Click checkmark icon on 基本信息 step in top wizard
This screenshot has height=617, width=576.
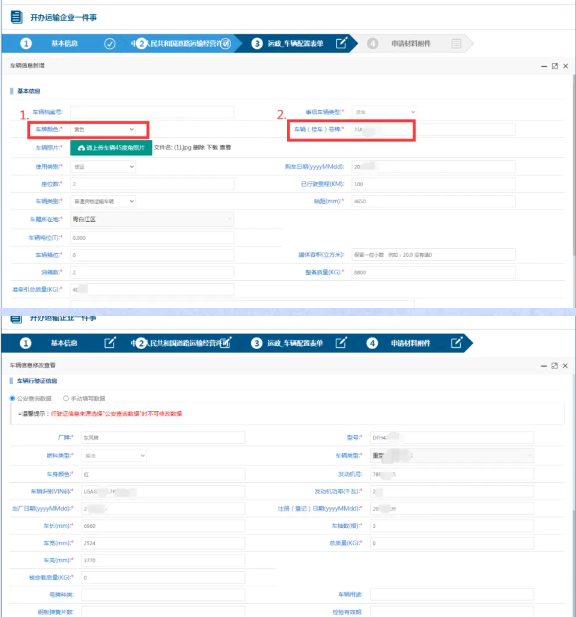pos(110,44)
